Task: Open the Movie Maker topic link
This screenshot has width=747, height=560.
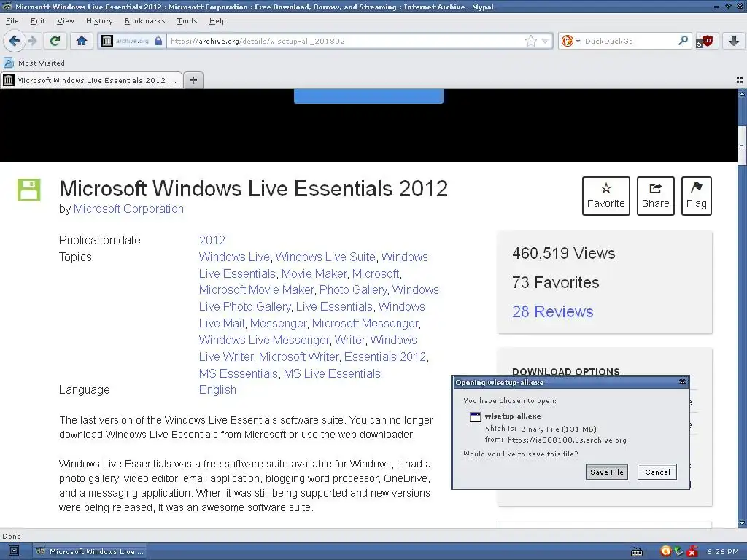Action: 314,274
